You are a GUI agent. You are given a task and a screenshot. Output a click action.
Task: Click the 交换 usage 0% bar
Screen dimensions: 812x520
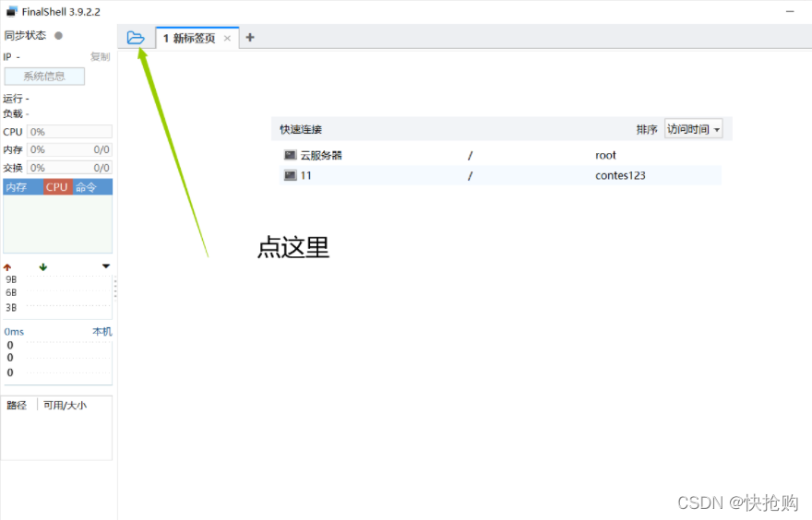pos(69,168)
